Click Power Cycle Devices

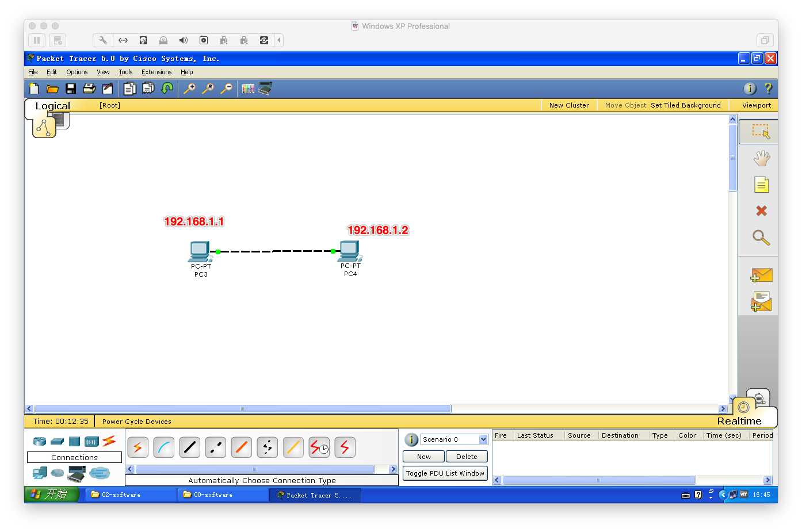click(x=136, y=422)
